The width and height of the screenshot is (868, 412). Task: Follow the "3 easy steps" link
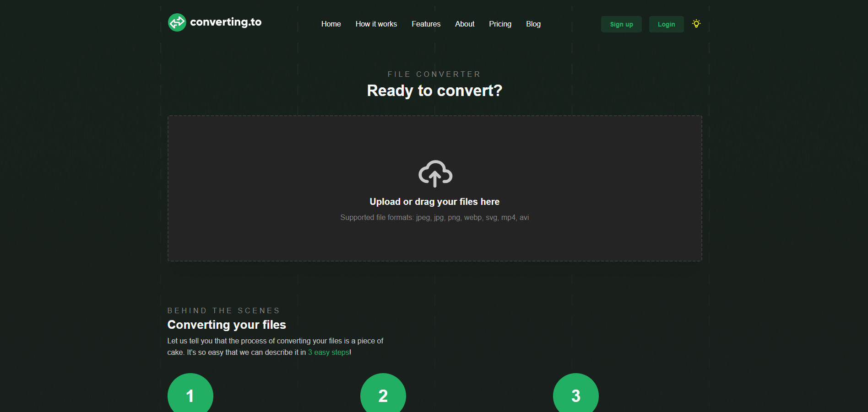tap(328, 353)
